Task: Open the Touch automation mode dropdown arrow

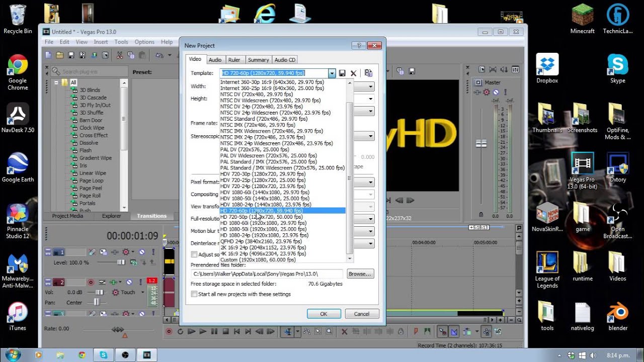Action: [x=143, y=292]
